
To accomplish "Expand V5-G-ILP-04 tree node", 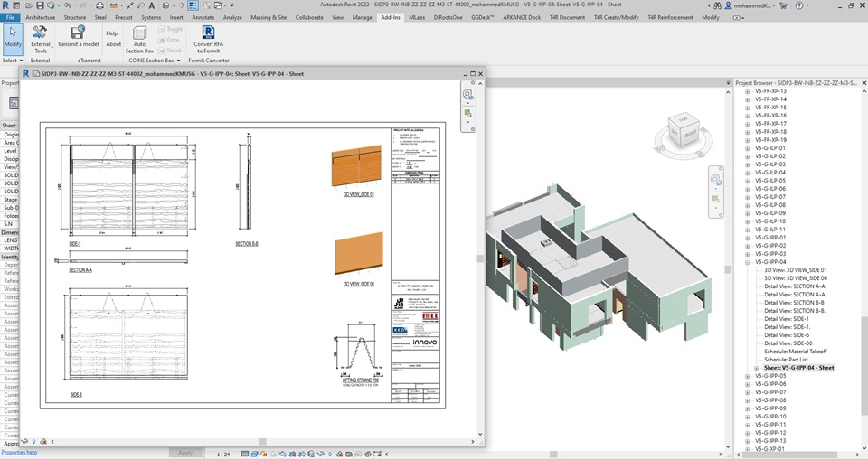I will click(x=747, y=173).
